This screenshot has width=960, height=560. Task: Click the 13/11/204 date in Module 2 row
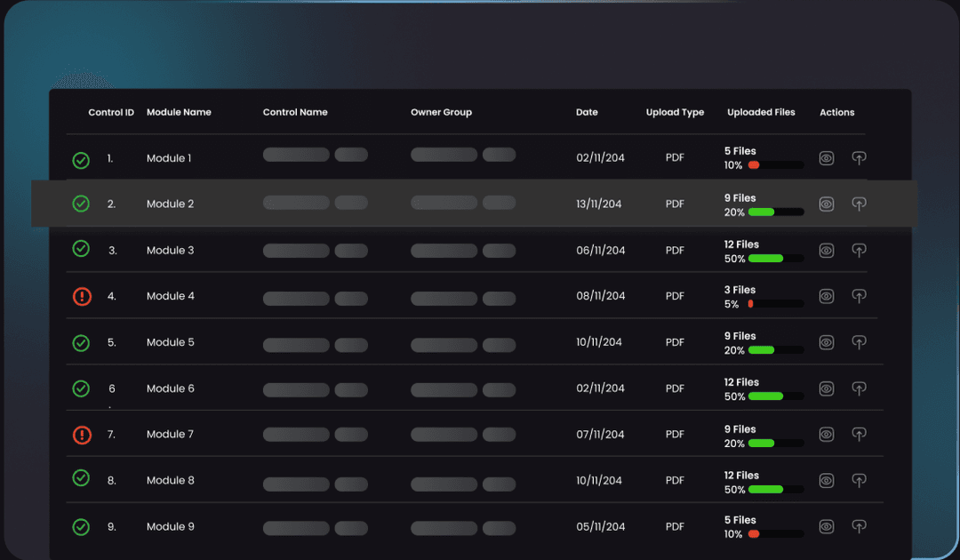click(x=600, y=204)
